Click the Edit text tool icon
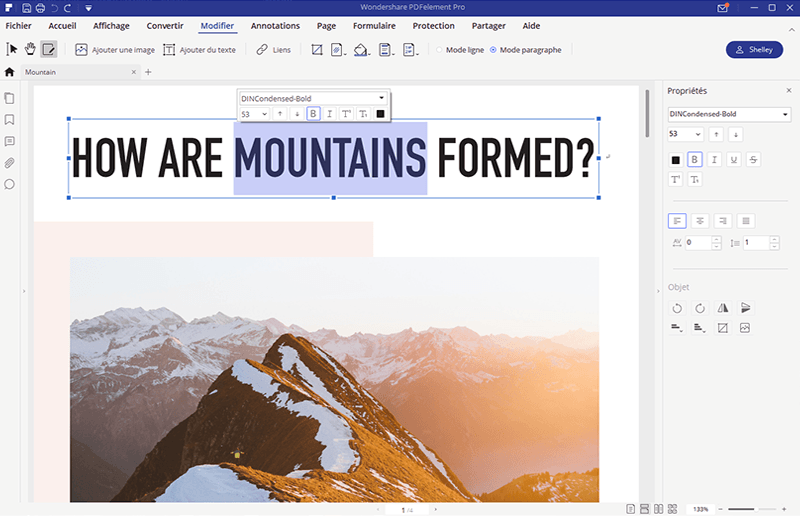The height and width of the screenshot is (516, 800). click(48, 49)
